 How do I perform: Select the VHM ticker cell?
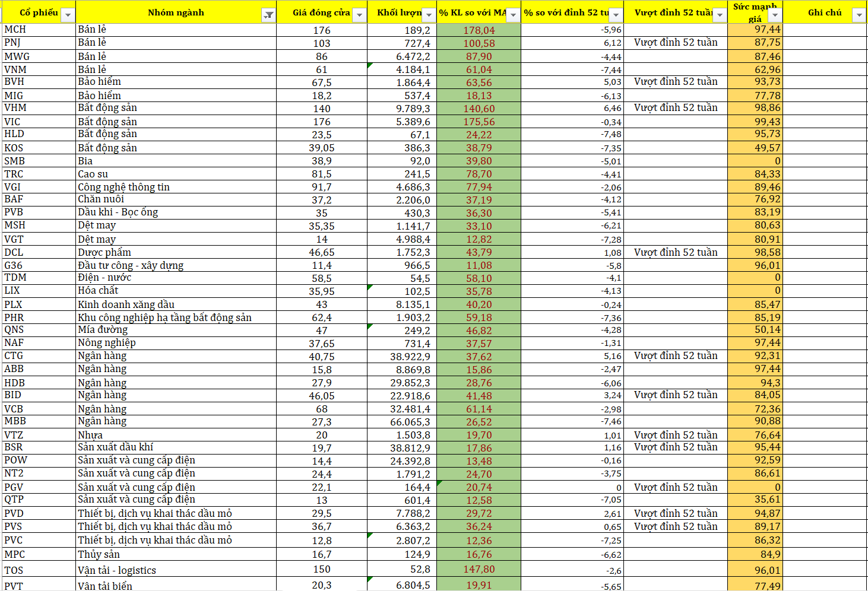[x=39, y=108]
